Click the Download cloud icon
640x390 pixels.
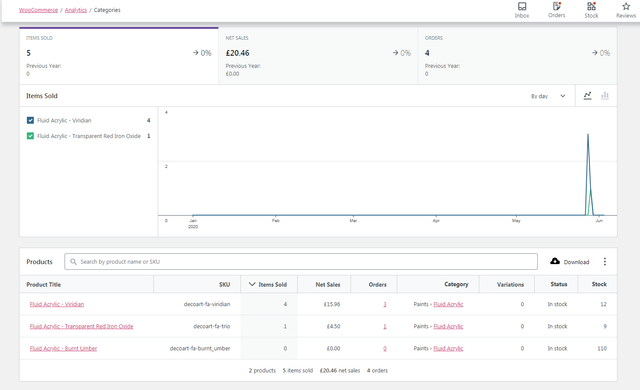click(555, 261)
